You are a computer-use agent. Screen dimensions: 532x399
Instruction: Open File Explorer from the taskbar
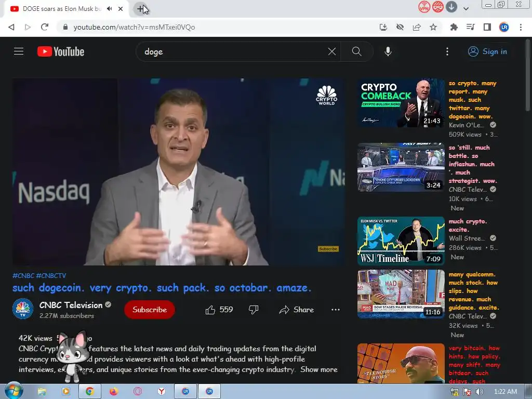pyautogui.click(x=42, y=392)
